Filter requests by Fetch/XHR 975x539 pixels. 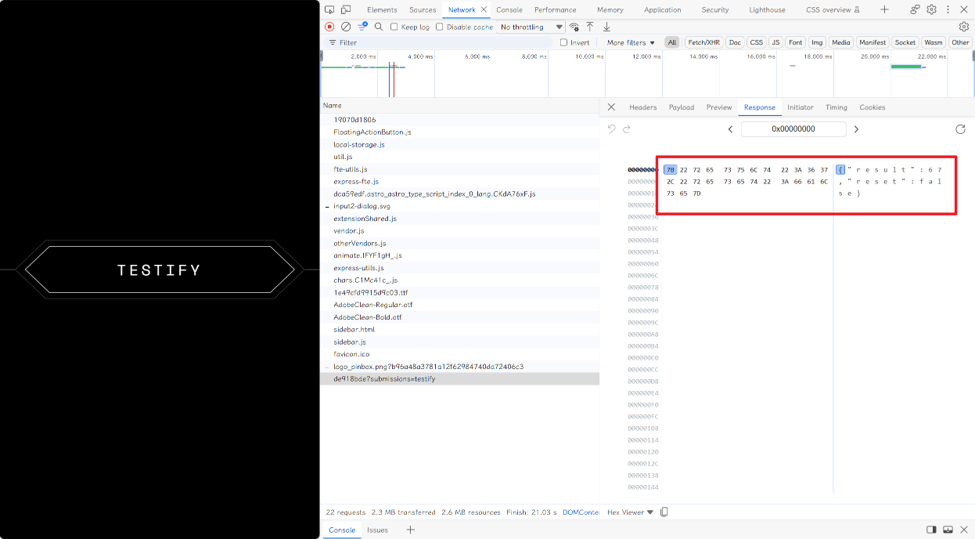[x=703, y=42]
